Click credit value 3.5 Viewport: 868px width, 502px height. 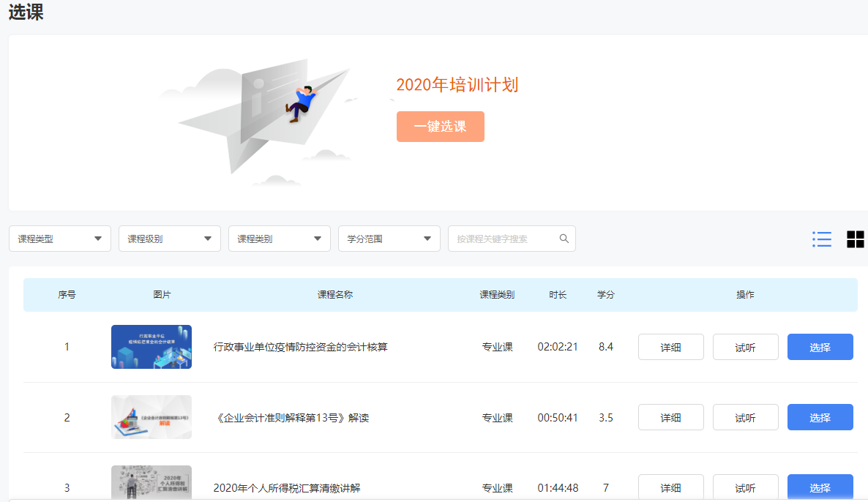point(605,417)
